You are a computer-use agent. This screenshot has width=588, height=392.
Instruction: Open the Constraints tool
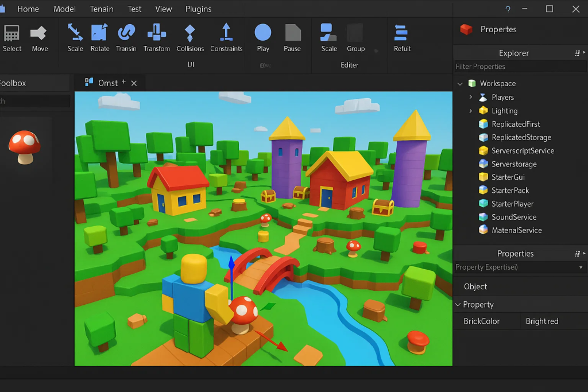(x=226, y=38)
